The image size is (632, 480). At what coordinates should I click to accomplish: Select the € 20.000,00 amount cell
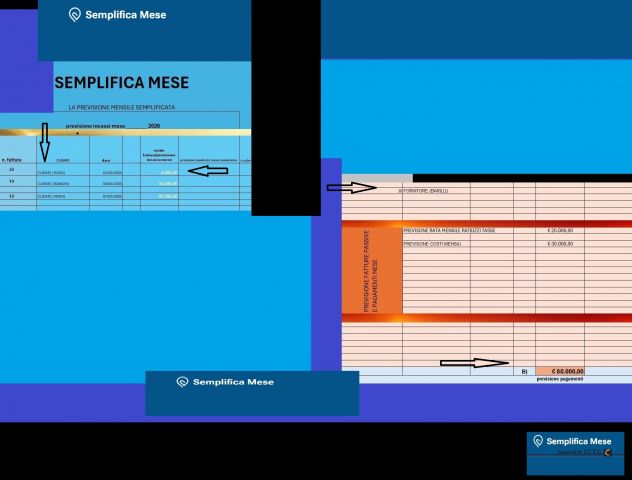[x=560, y=231]
